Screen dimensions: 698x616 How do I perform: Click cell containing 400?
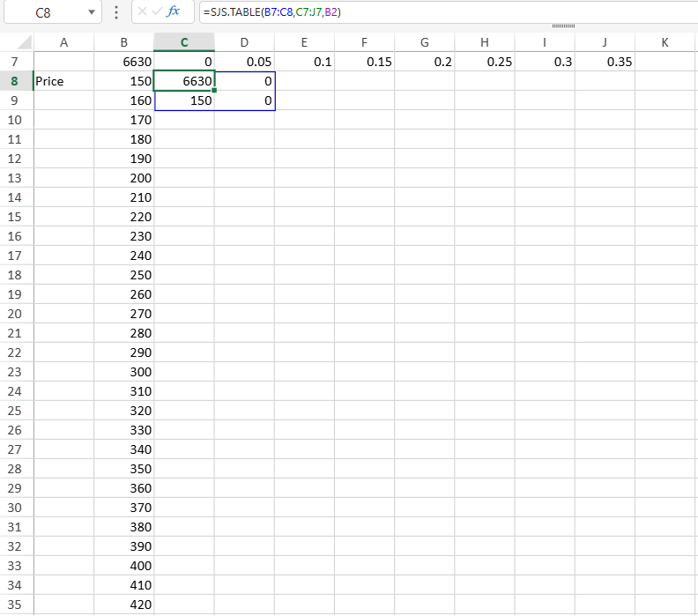click(123, 566)
